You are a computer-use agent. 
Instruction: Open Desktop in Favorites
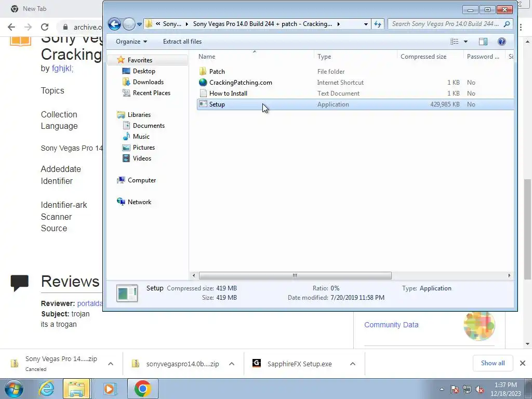144,71
